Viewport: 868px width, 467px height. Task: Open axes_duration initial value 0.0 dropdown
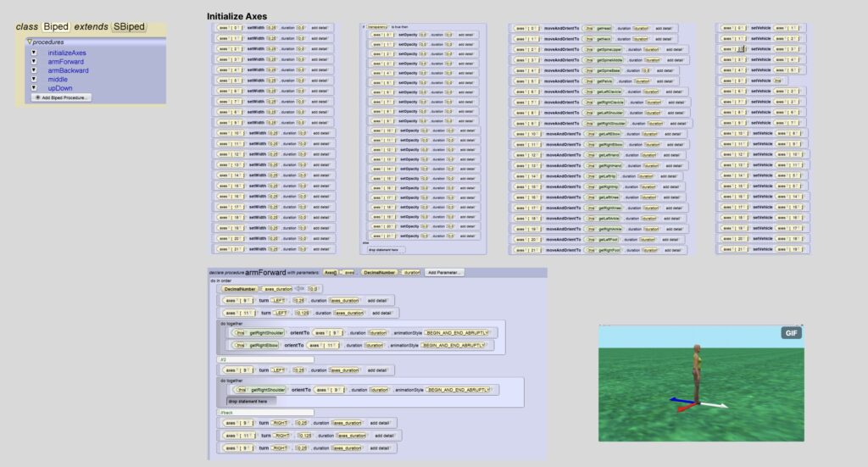pos(314,289)
